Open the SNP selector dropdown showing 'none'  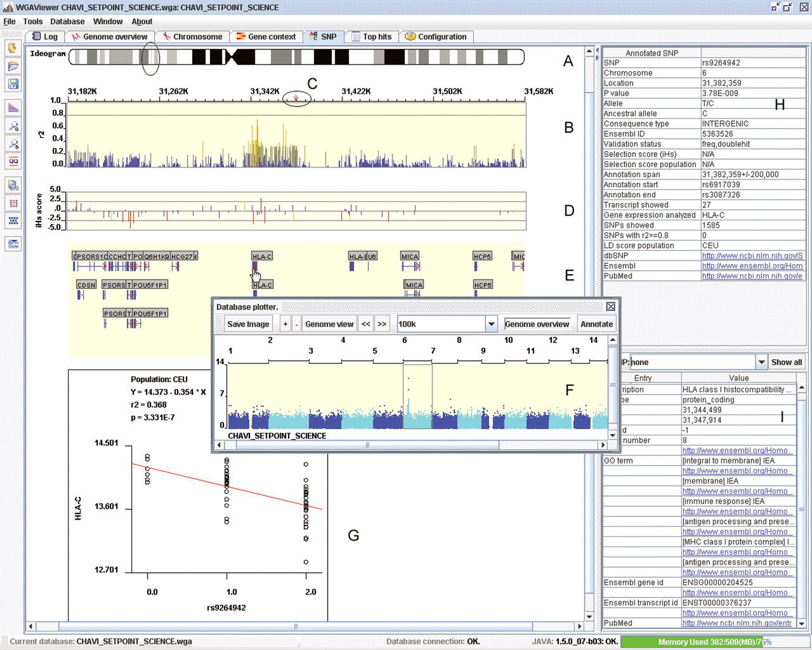click(x=761, y=362)
